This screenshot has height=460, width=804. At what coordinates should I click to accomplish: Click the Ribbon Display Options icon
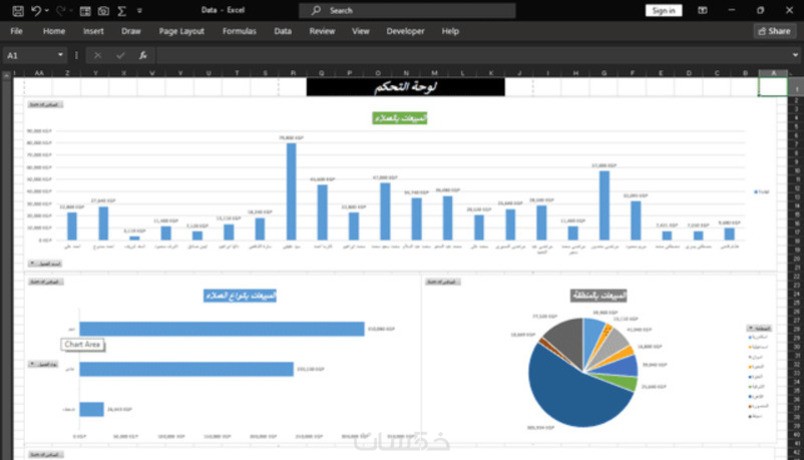pyautogui.click(x=702, y=10)
